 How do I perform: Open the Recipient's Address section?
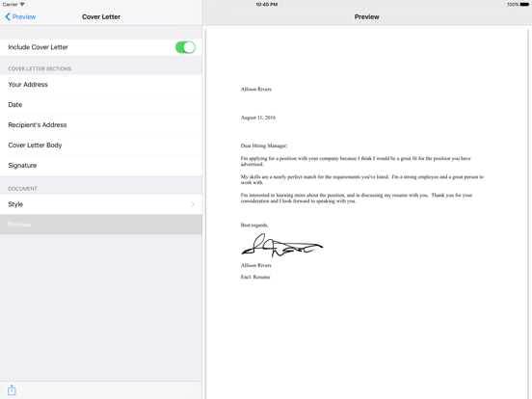101,125
